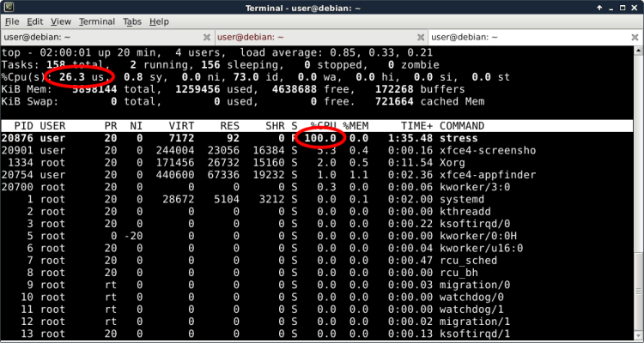Click the keep-above arrow window button

[600, 8]
